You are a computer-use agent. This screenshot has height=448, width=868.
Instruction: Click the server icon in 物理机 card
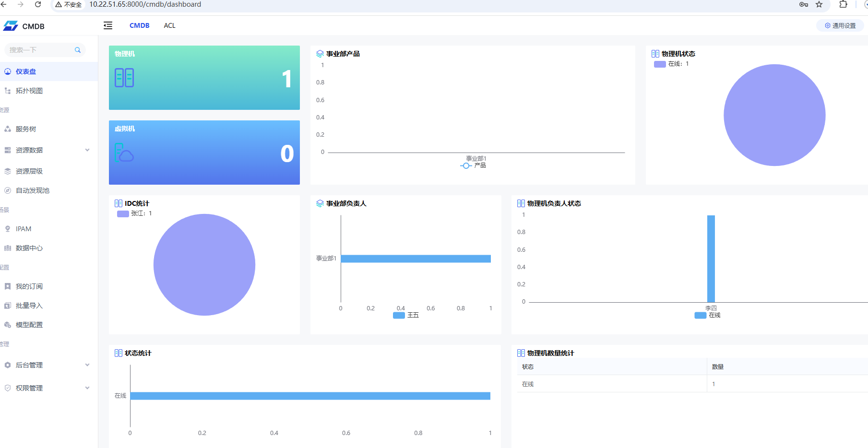124,78
